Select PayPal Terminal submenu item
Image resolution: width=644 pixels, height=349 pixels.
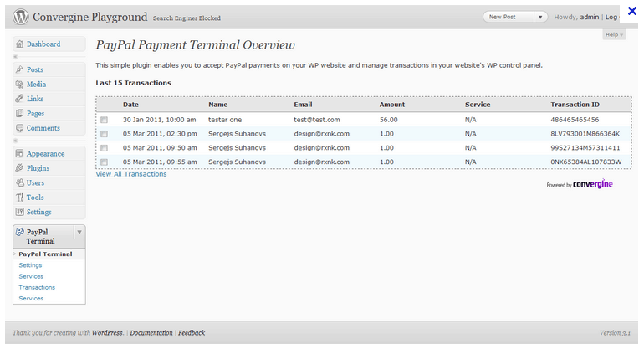click(x=45, y=254)
